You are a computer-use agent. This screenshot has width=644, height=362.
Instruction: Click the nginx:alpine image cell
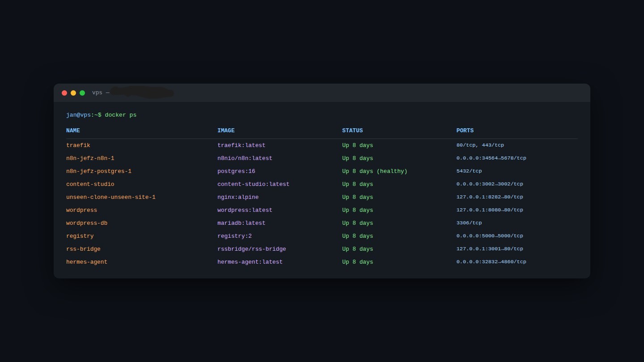238,197
